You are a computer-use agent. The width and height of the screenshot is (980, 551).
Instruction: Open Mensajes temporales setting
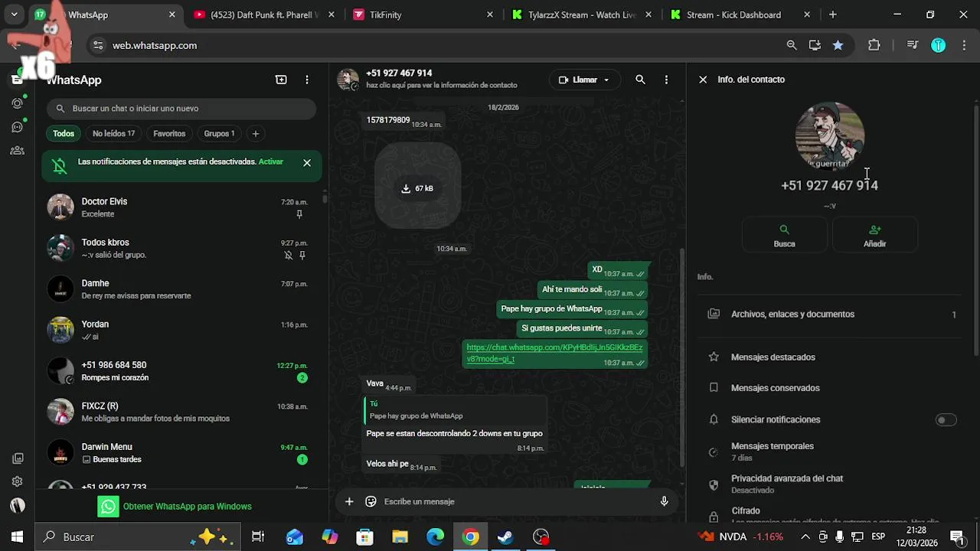831,452
